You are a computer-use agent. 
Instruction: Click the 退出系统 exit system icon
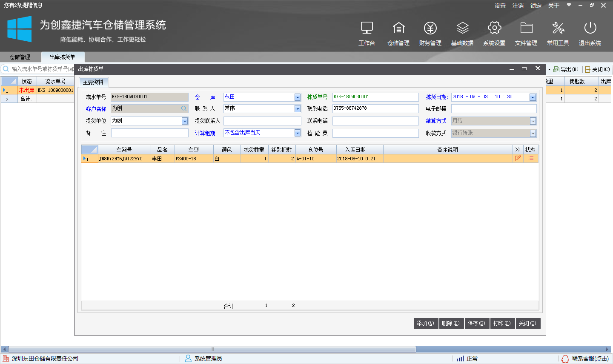(x=590, y=33)
